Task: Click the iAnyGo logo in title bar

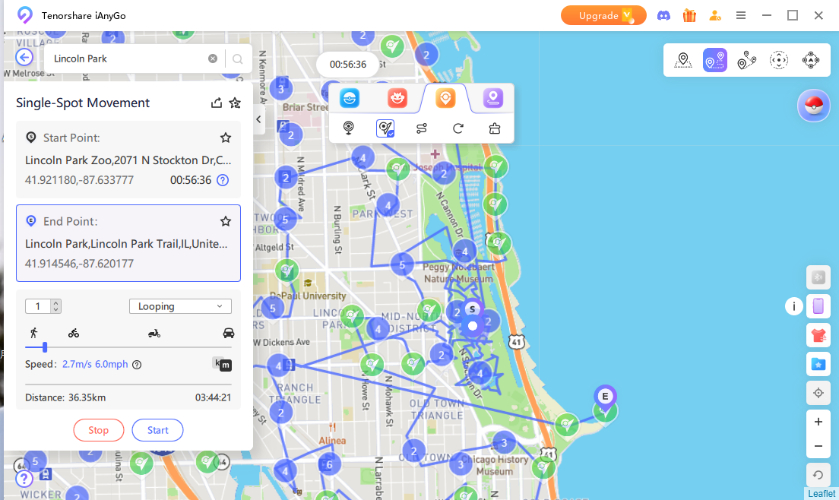Action: pos(25,15)
